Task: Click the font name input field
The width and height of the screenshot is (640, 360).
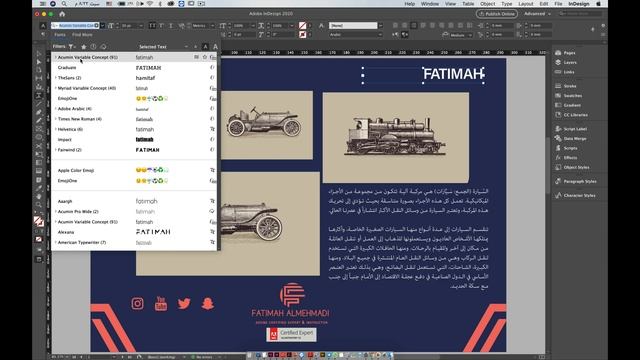Action: click(x=75, y=26)
